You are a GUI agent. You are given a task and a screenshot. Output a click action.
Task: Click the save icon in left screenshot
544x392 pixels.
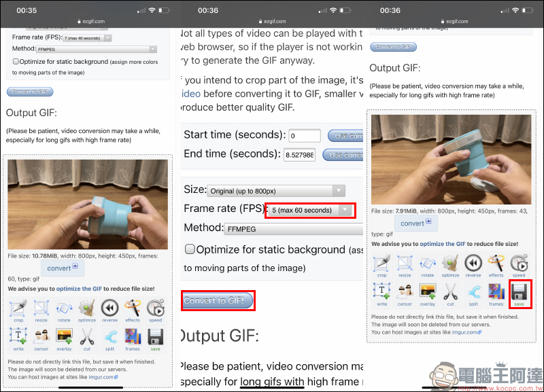pos(156,339)
